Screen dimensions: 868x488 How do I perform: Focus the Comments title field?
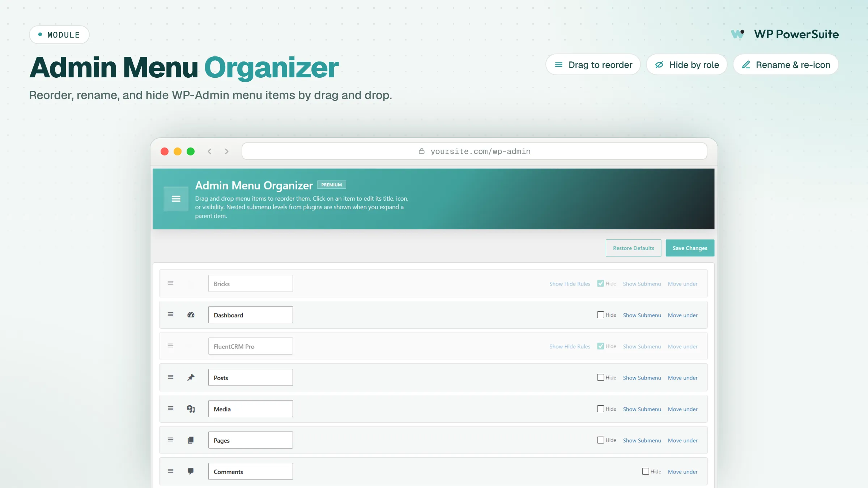(x=251, y=471)
